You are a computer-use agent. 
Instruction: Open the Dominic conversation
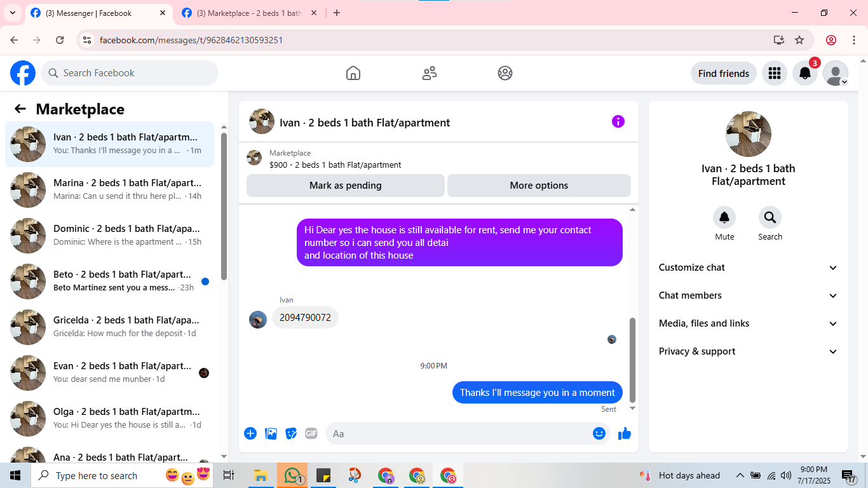coord(110,236)
